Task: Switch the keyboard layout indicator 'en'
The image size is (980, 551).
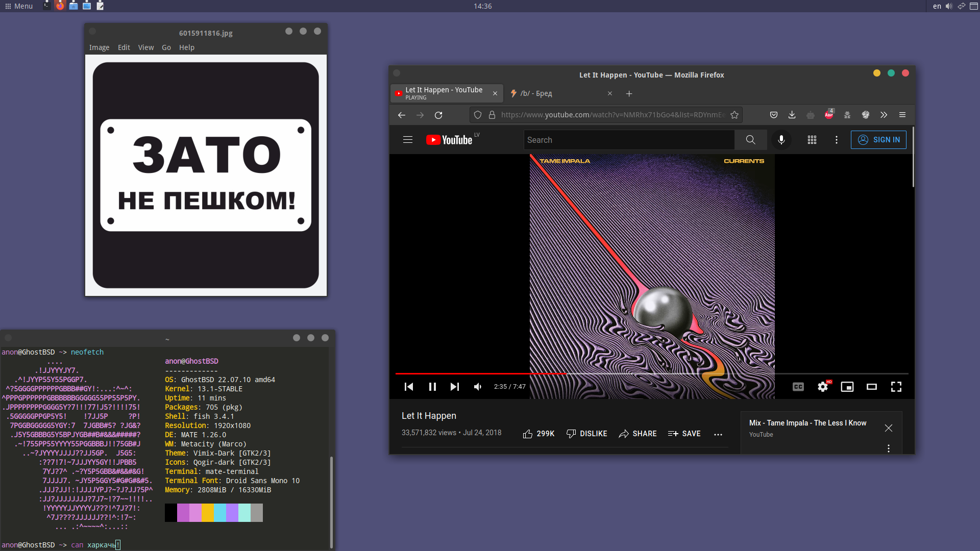Action: click(937, 6)
